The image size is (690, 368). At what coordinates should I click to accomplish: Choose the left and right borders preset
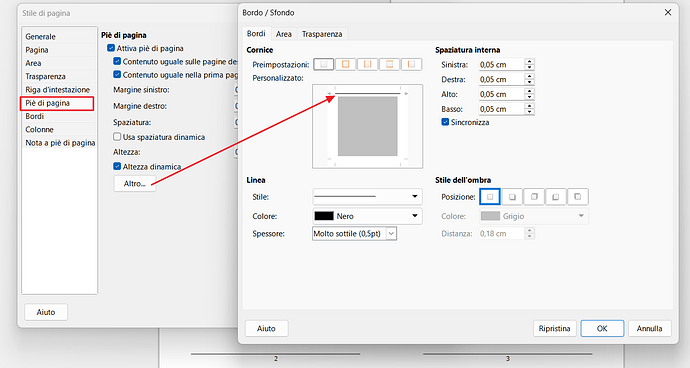click(x=367, y=64)
